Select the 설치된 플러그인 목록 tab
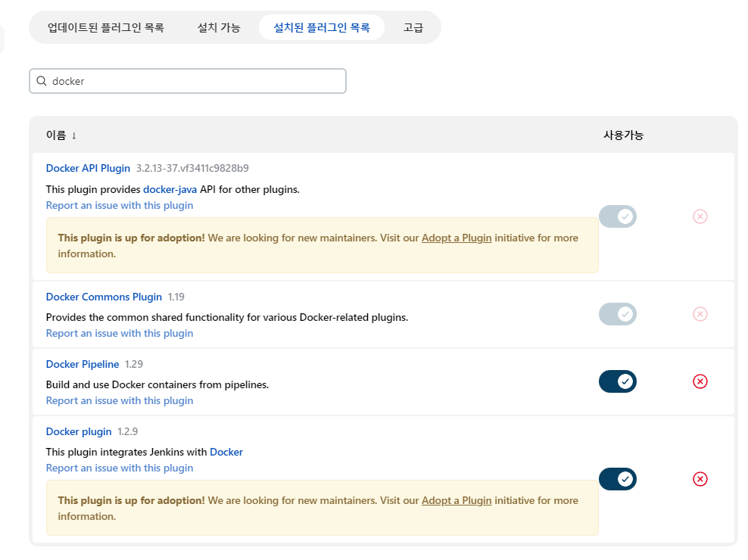The image size is (748, 560). point(322,28)
